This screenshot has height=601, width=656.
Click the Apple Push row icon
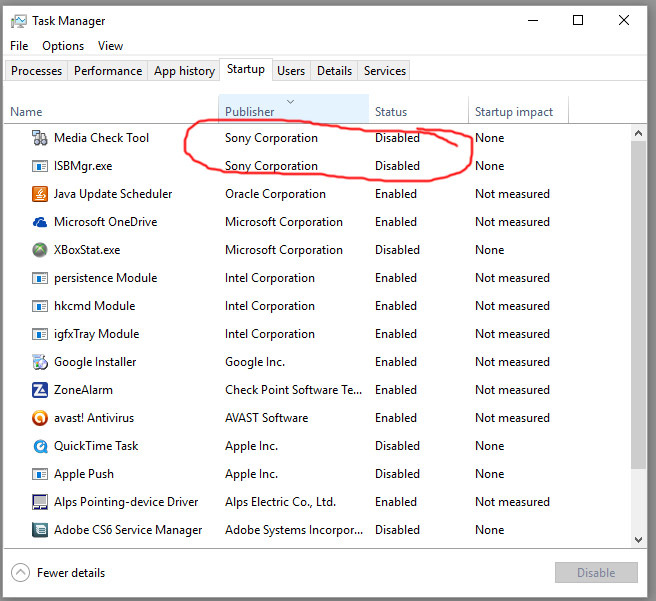40,474
